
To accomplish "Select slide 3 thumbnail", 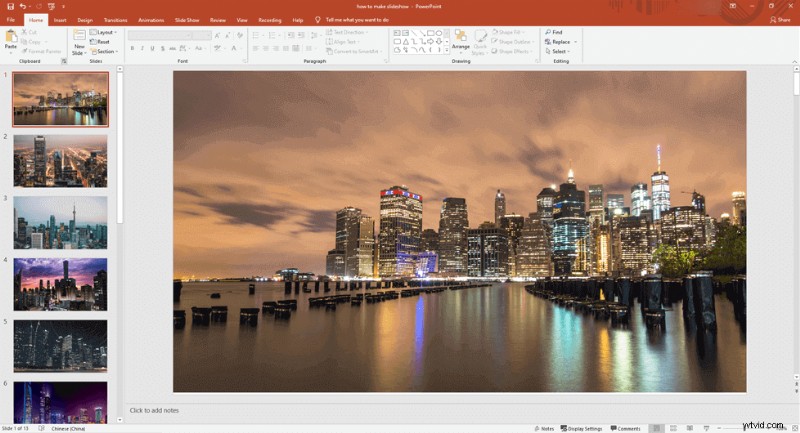I will tap(60, 223).
